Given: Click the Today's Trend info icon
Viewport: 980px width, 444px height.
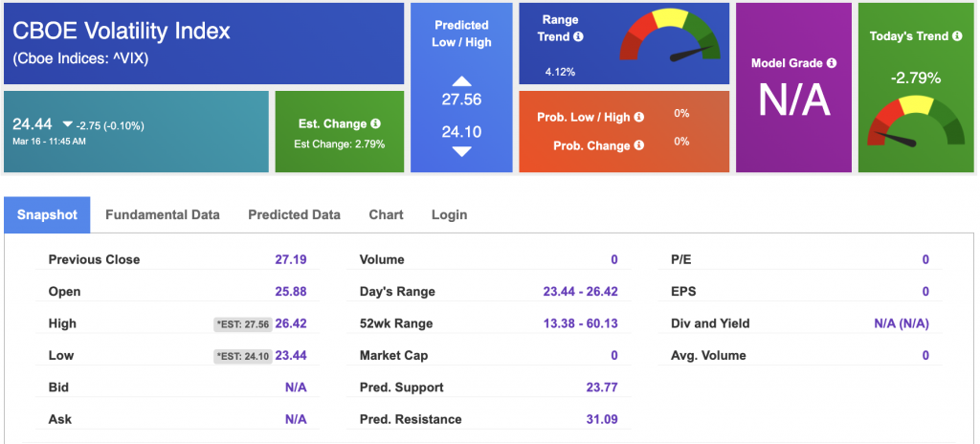Looking at the screenshot, I should pyautogui.click(x=956, y=36).
